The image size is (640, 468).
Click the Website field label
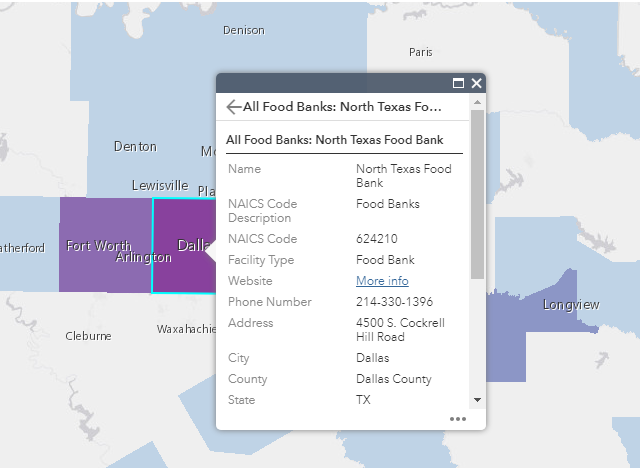(250, 281)
